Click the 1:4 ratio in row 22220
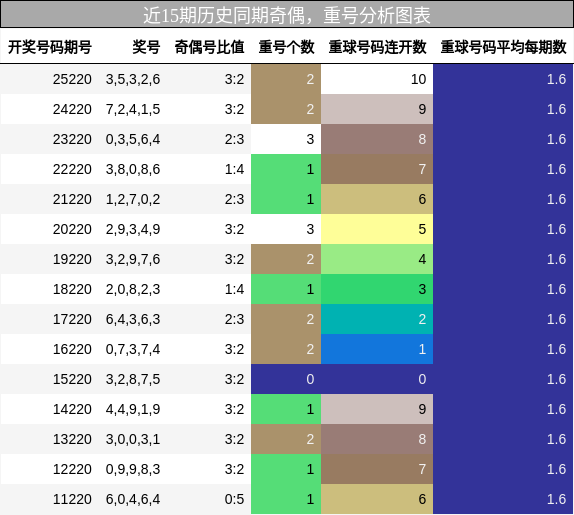This screenshot has height=515, width=574. (x=234, y=169)
